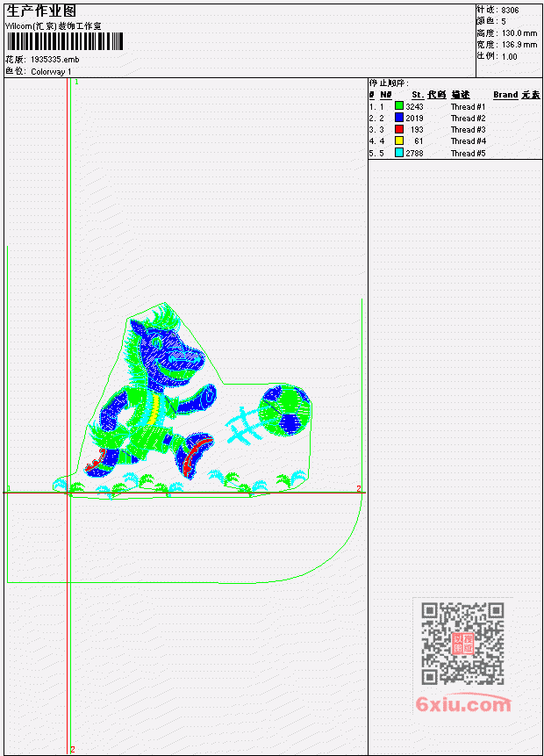Click the '元素' column header
The height and width of the screenshot is (756, 544).
531,95
